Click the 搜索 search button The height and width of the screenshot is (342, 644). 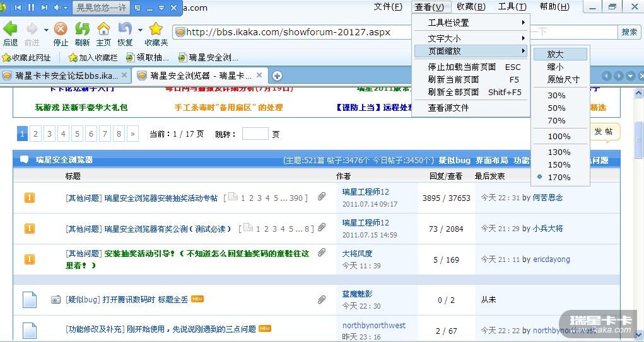pyautogui.click(x=629, y=32)
